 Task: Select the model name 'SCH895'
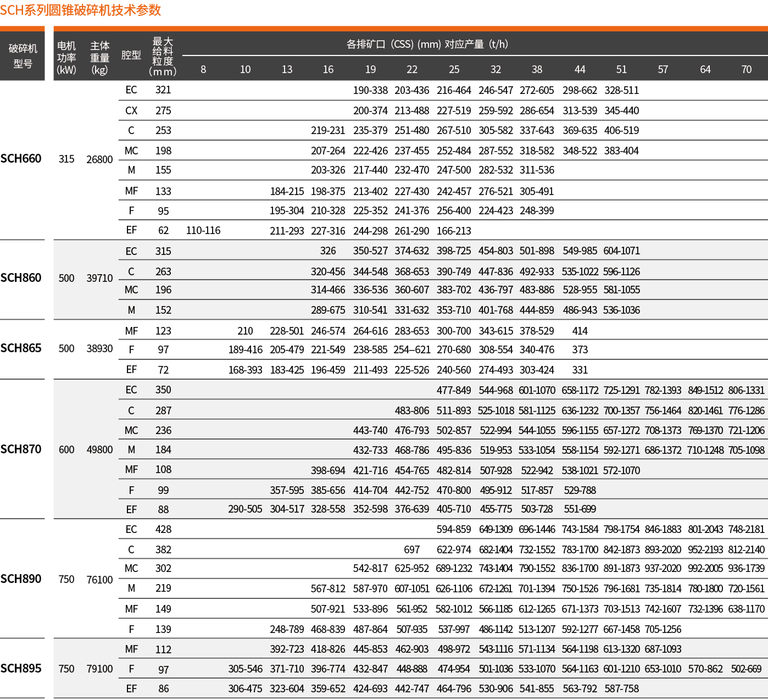(21, 669)
